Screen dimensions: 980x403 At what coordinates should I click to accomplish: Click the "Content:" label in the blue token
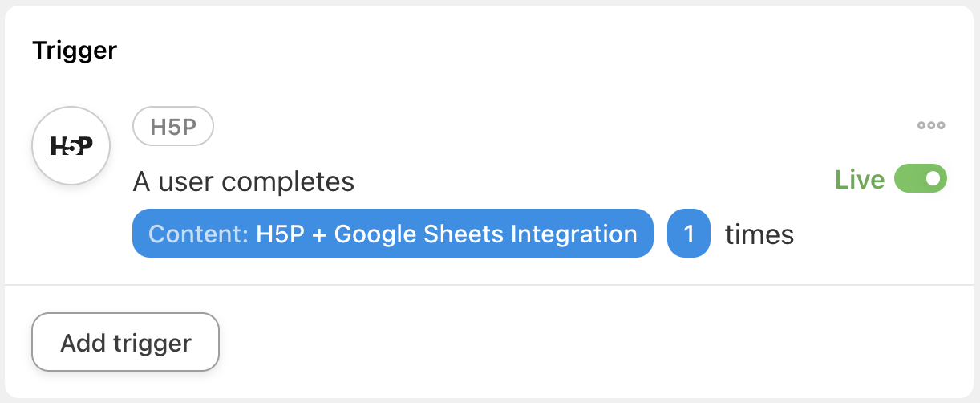[x=199, y=234]
